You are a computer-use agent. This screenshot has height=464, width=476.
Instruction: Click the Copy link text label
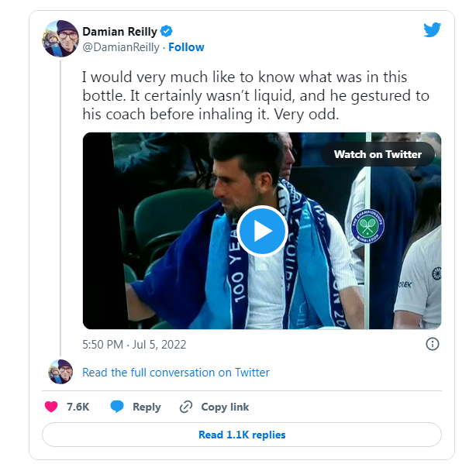click(x=225, y=407)
